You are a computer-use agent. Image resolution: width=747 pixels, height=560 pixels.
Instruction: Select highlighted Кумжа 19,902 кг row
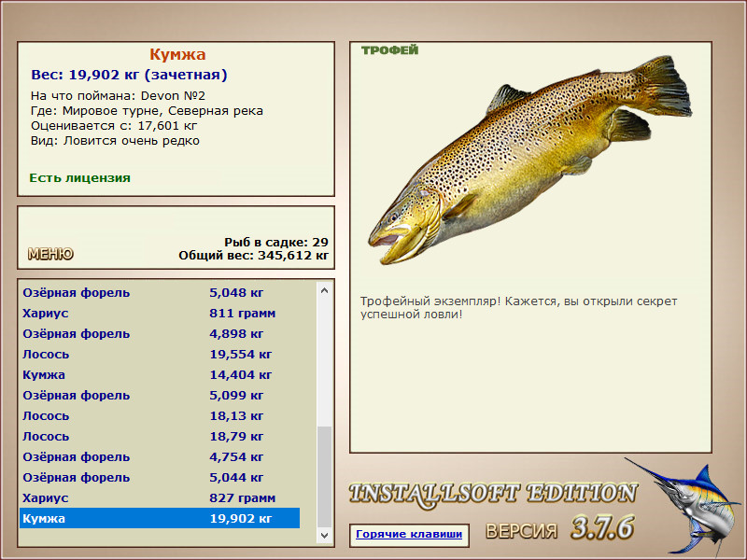tap(160, 518)
